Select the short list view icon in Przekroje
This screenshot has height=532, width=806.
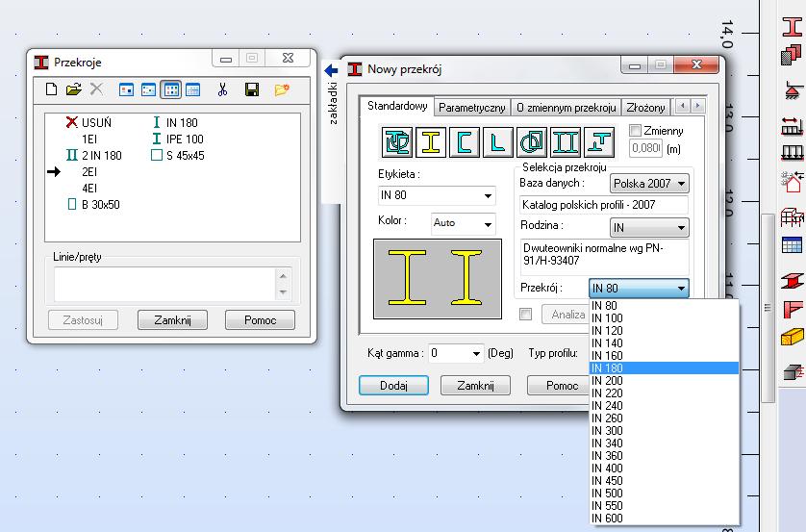pyautogui.click(x=170, y=90)
